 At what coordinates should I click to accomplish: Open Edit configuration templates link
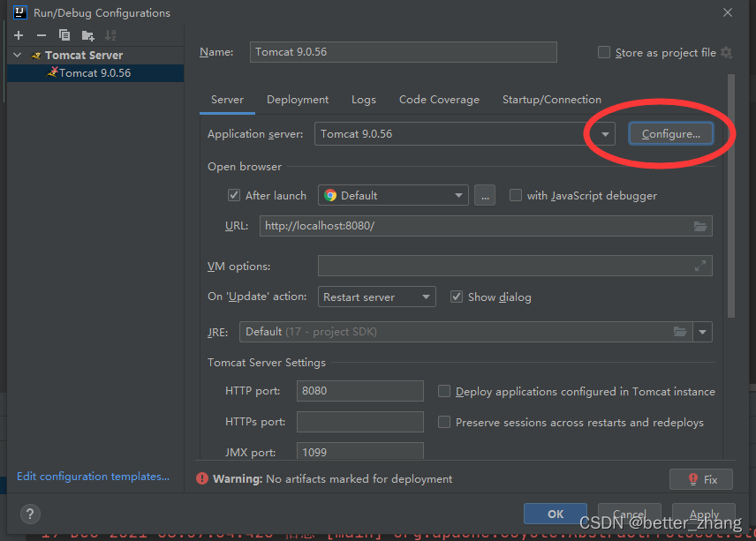pos(93,476)
